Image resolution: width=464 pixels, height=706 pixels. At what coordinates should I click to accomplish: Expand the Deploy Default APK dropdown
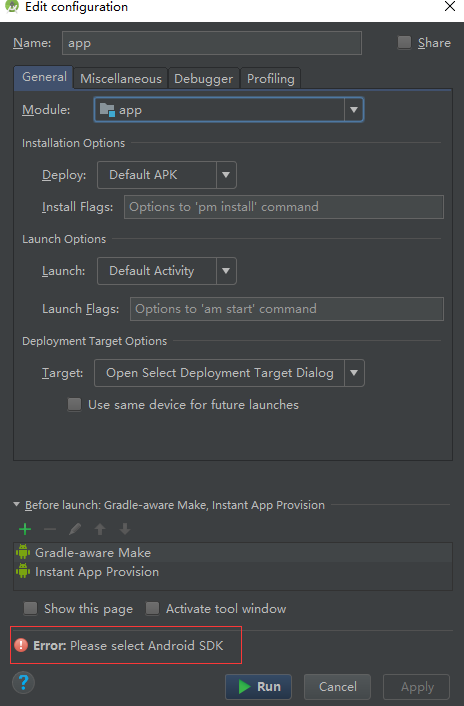click(167, 175)
